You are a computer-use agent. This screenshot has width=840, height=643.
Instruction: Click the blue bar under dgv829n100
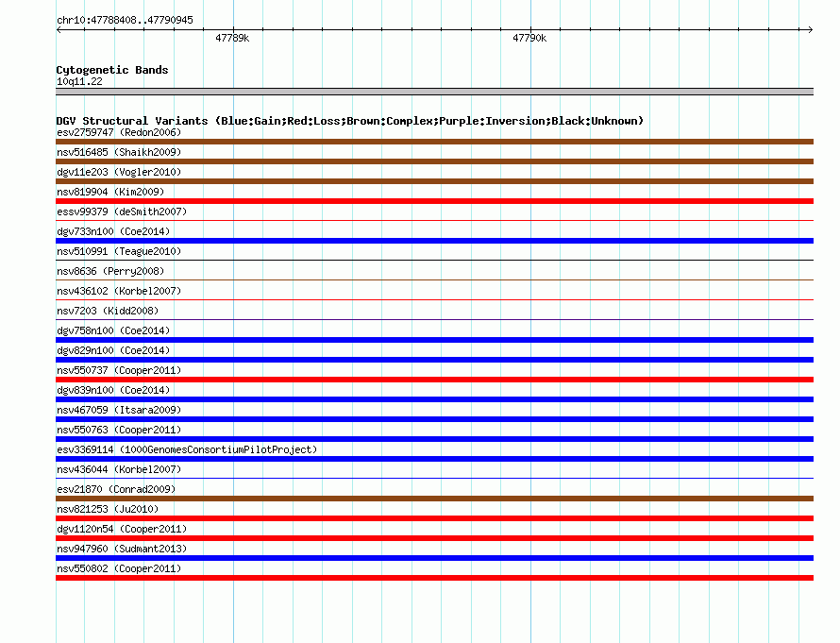pos(434,360)
